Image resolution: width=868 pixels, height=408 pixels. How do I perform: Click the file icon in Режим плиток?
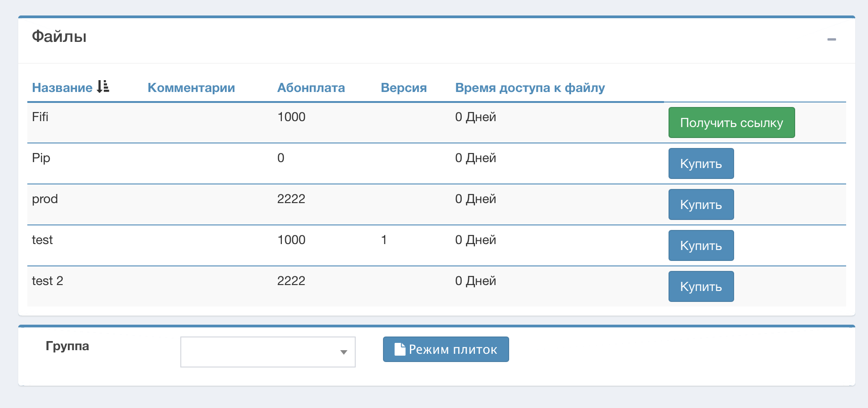coord(400,349)
